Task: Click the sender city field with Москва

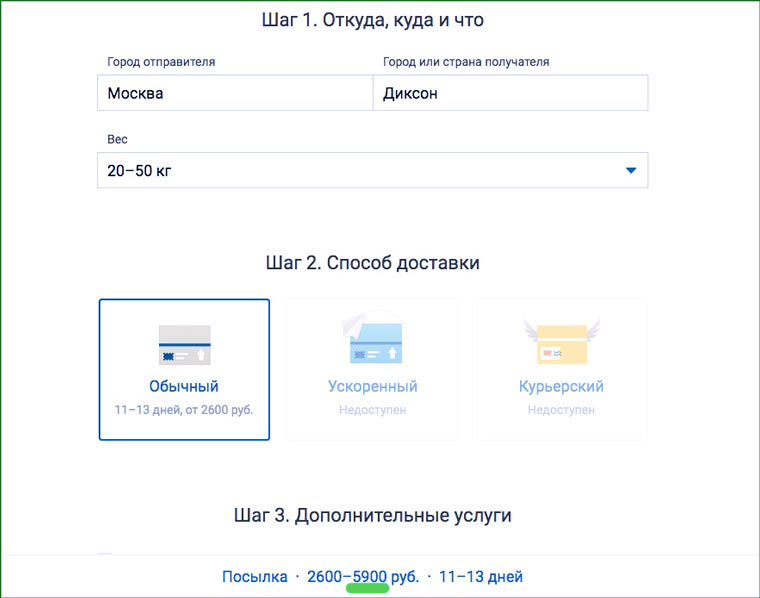Action: [234, 94]
